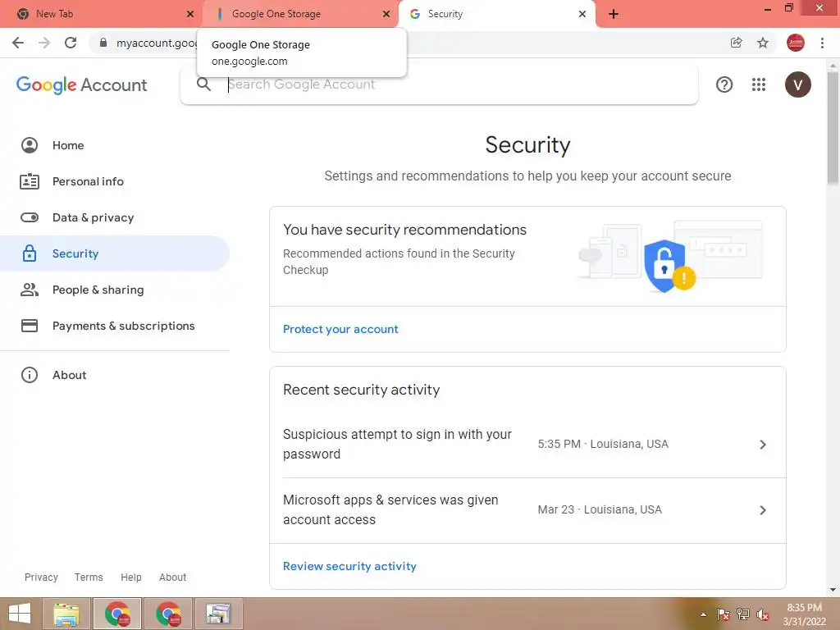
Task: Open About in the sidebar menu
Action: pyautogui.click(x=69, y=375)
